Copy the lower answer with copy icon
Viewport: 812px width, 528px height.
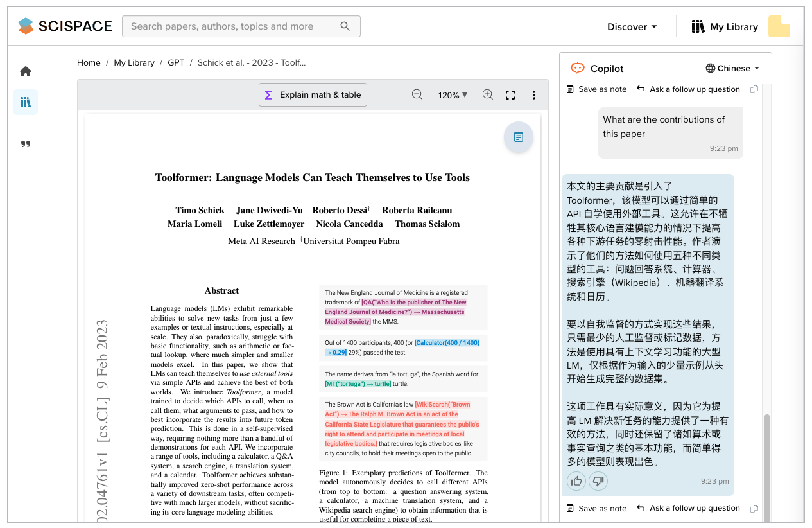coord(754,508)
